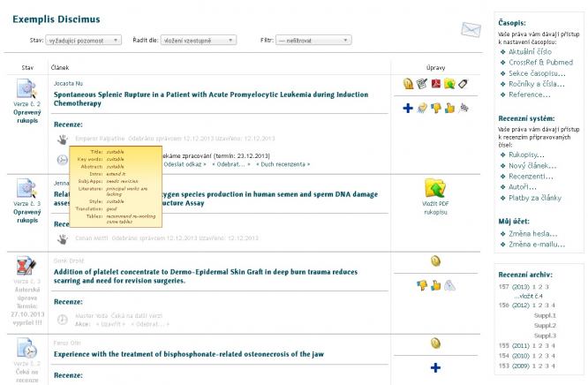Viewport: 588px width, 385px height.
Task: Click the mail envelope icon
Action: (x=468, y=28)
